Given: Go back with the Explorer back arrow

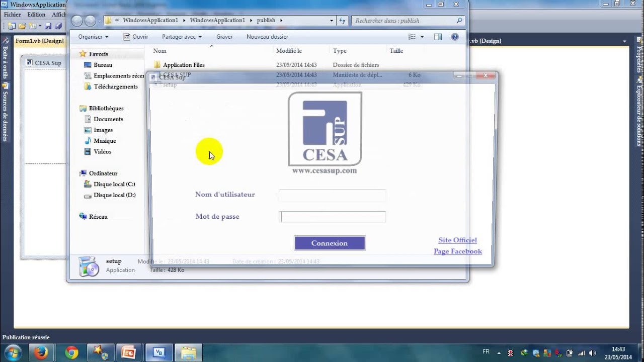Looking at the screenshot, I should 77,21.
